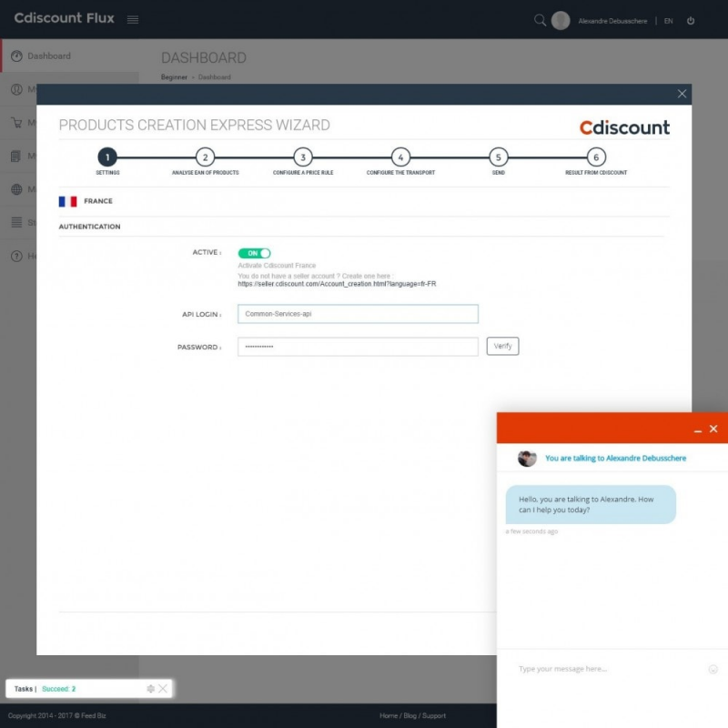Click the sidebar document list icon
The image size is (728, 728).
(15, 156)
